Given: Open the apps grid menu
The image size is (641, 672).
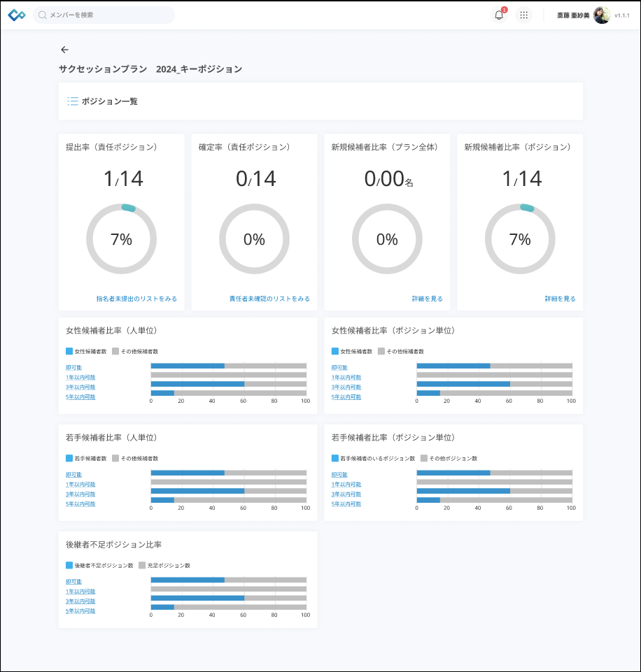Looking at the screenshot, I should point(523,15).
